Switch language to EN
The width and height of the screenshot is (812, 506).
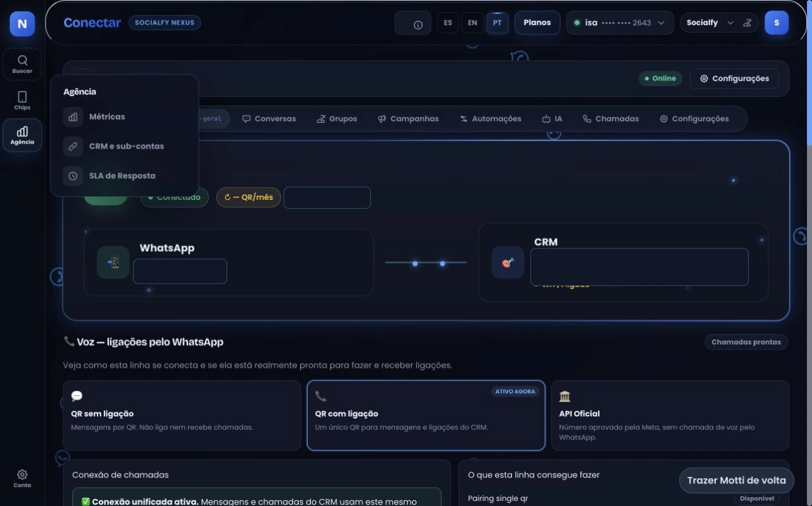pos(472,23)
